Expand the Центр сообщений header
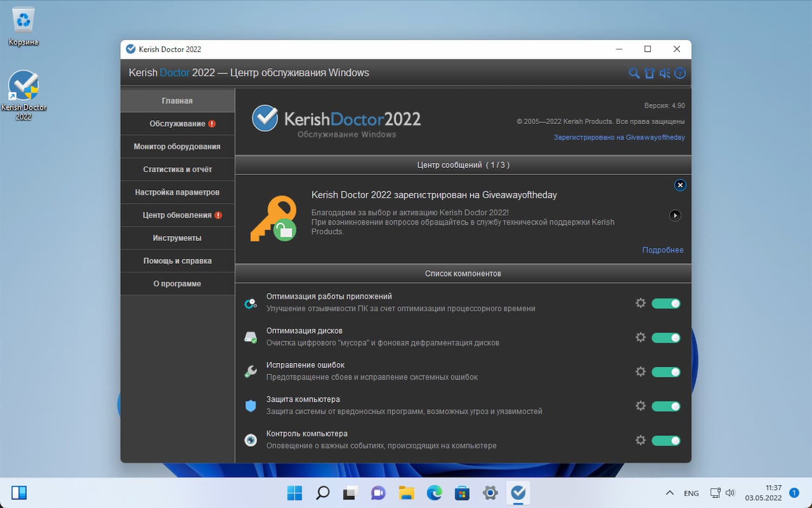 coord(463,165)
